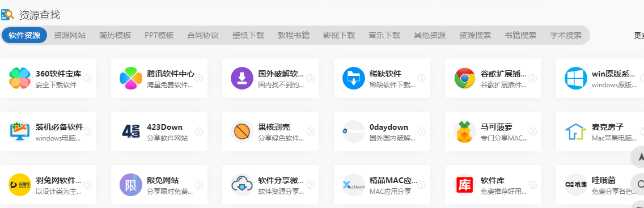Open the yellow 羽兔网 logo icon

coord(20,185)
